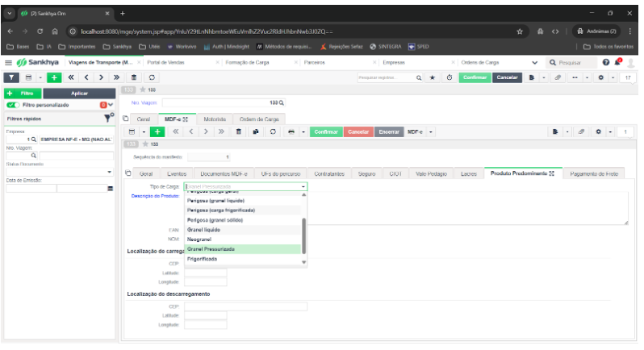
Task: Expand the MDF-e actions dropdown arrow
Action: (x=431, y=132)
